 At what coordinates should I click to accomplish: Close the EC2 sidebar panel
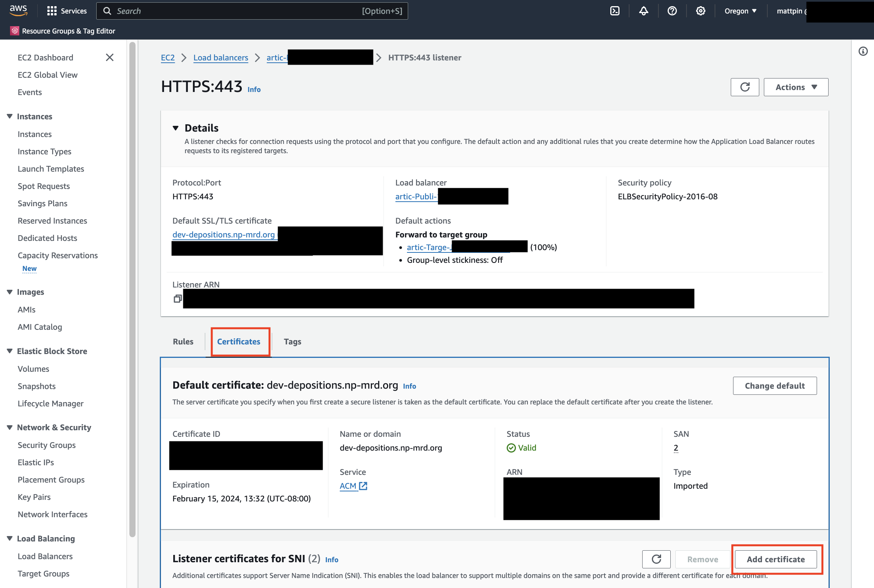[110, 57]
